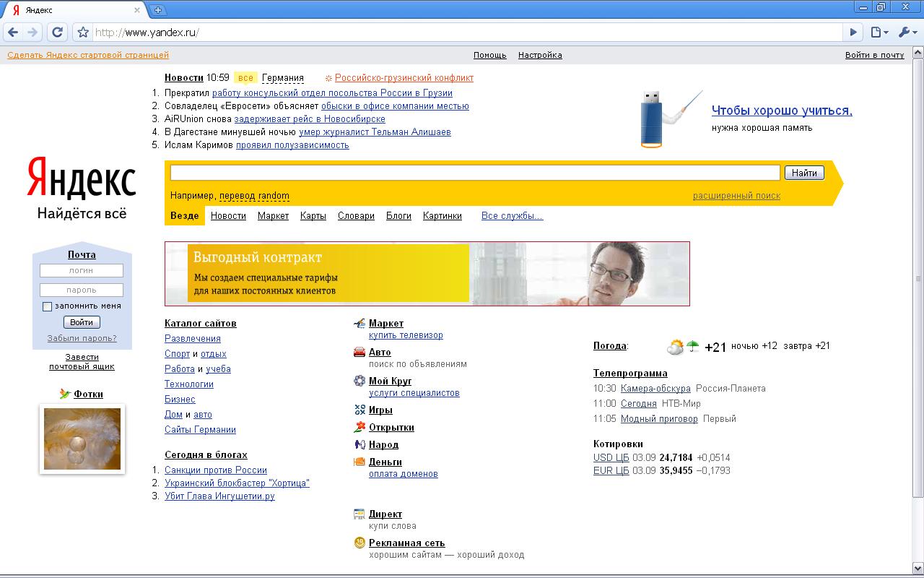Image resolution: width=924 pixels, height=578 pixels.
Task: Click the Выгодный контракт banner
Action: [x=427, y=274]
